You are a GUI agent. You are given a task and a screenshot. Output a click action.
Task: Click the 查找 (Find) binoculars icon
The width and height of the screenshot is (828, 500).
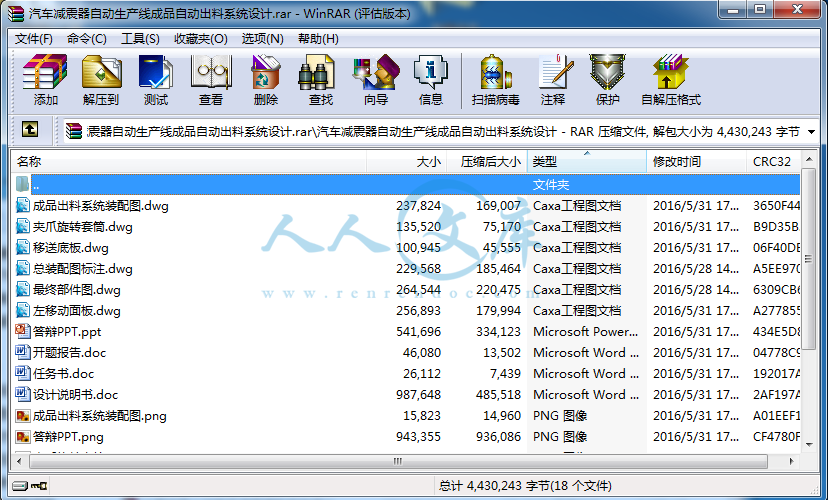pos(316,71)
